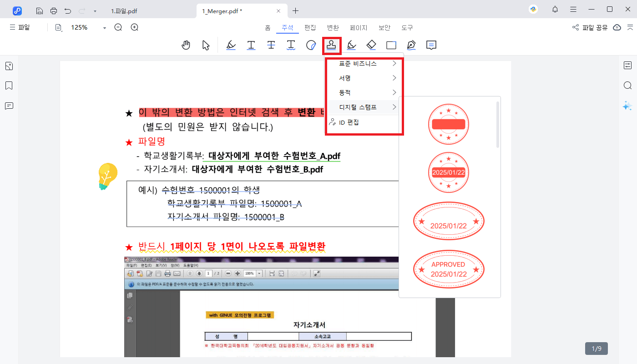This screenshot has width=637, height=364.
Task: Launch the AI assistant sparkle icon
Action: pos(627,106)
